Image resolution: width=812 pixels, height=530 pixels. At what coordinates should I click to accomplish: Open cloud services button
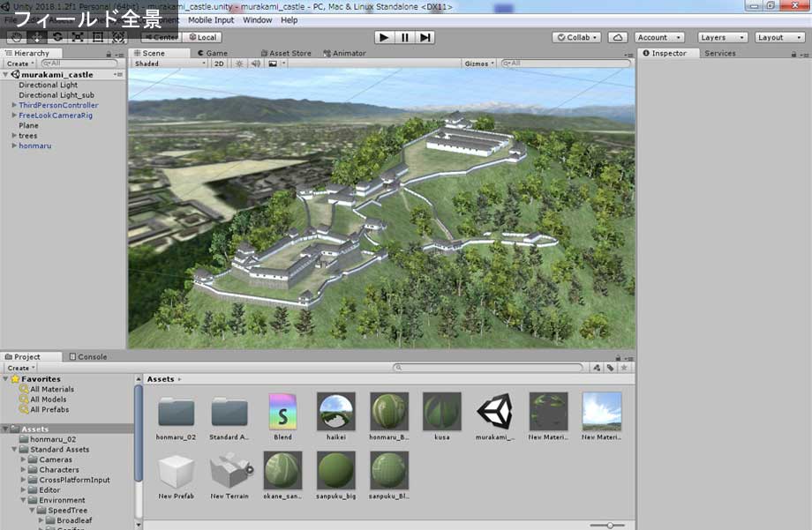pyautogui.click(x=617, y=37)
